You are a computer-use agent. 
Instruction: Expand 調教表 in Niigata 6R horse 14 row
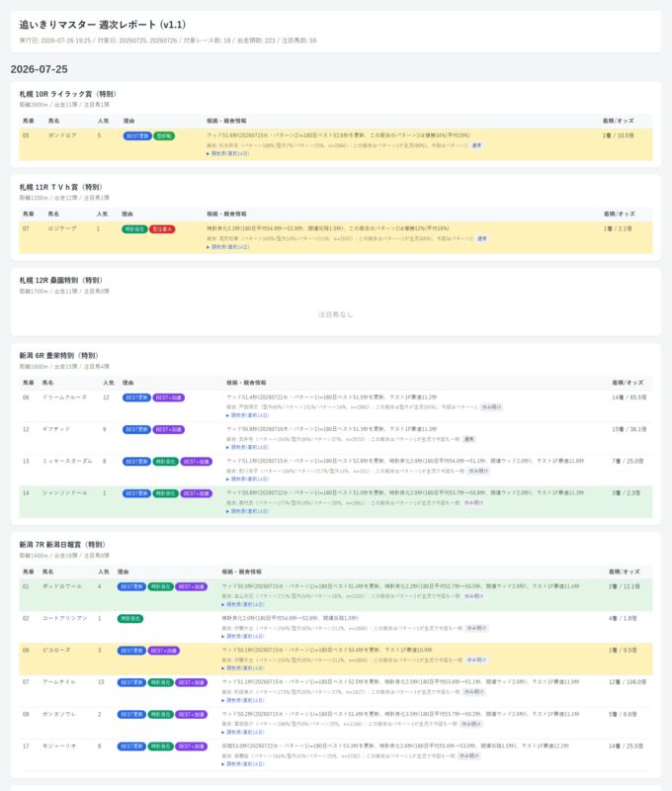tap(247, 511)
